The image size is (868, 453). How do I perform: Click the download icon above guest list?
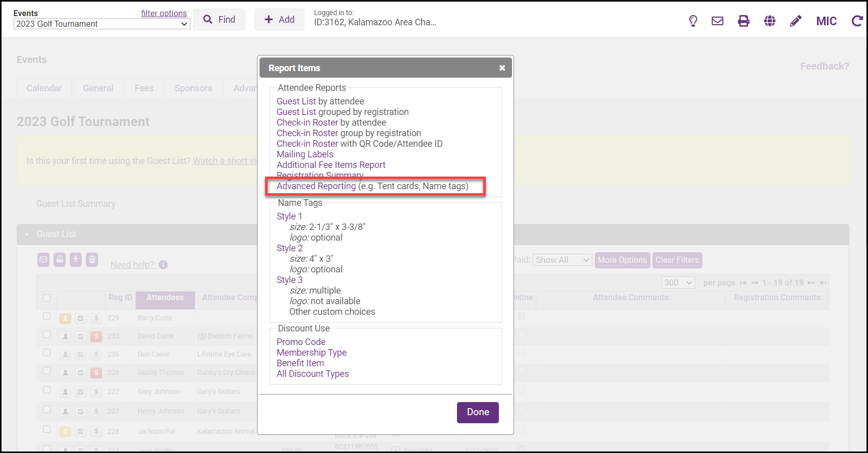[76, 260]
